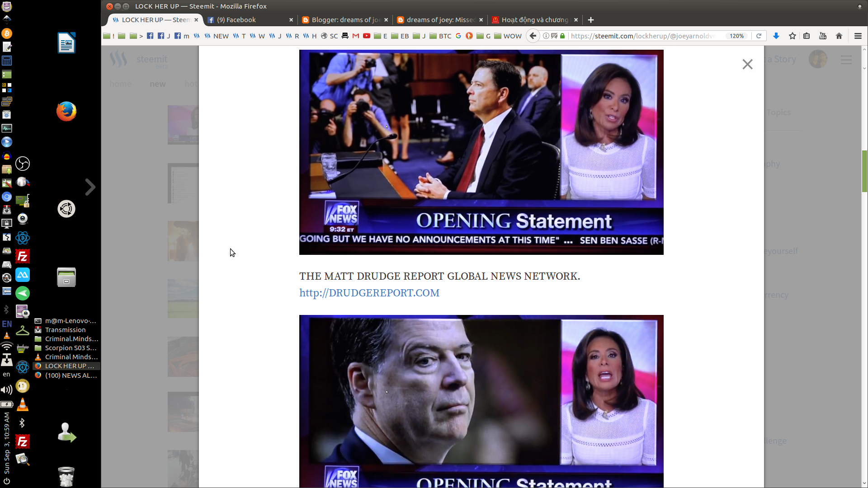Select the new tab on Steemit

click(157, 84)
